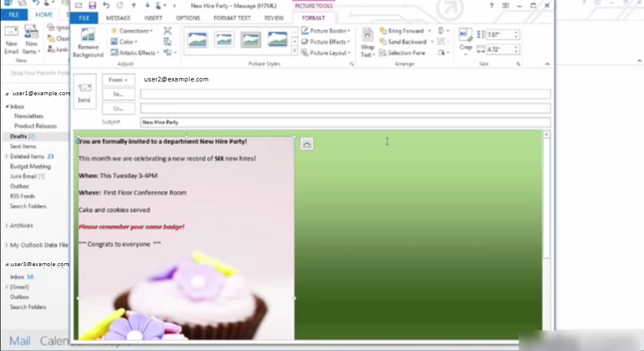Expand the Archives group

(6, 225)
